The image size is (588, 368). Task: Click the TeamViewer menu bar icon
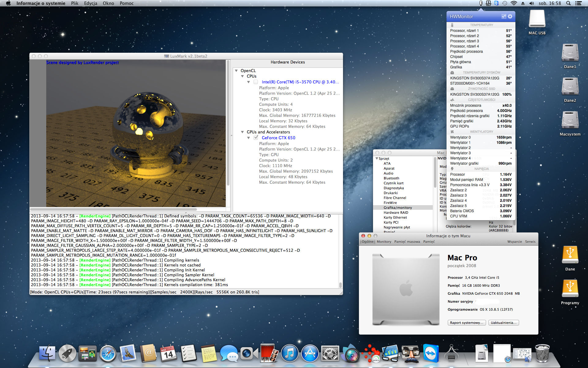pos(496,3)
